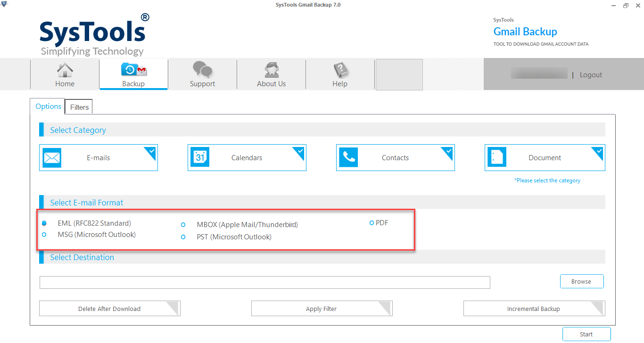Select the EML (RFC822 Standard) format
This screenshot has width=644, height=343.
tap(44, 222)
